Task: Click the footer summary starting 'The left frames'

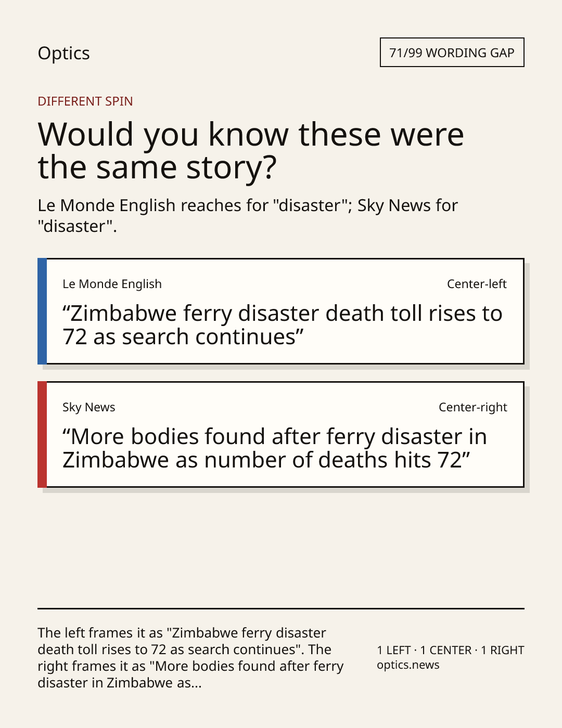Action: tap(190, 658)
